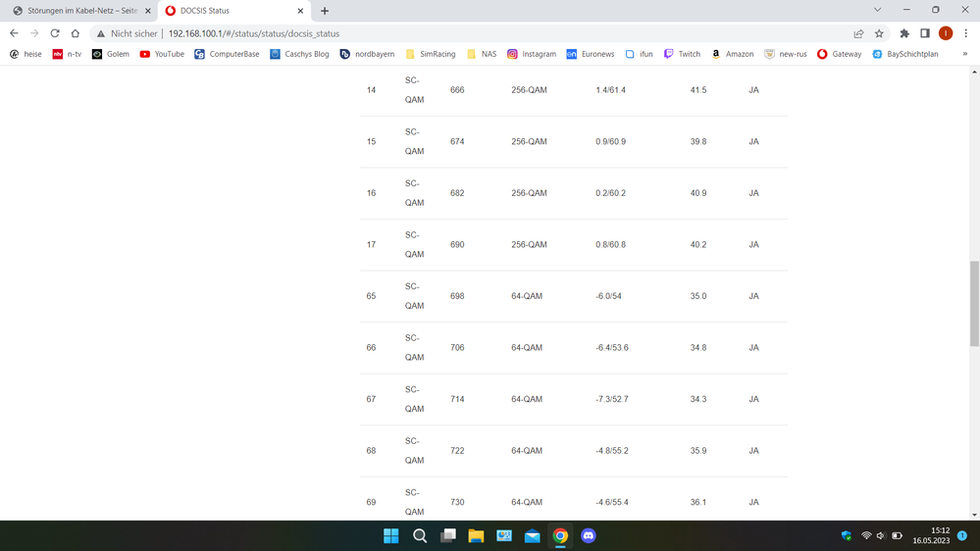Viewport: 980px width, 551px height.
Task: Open the BaySchichtplan bookmark
Action: click(905, 54)
